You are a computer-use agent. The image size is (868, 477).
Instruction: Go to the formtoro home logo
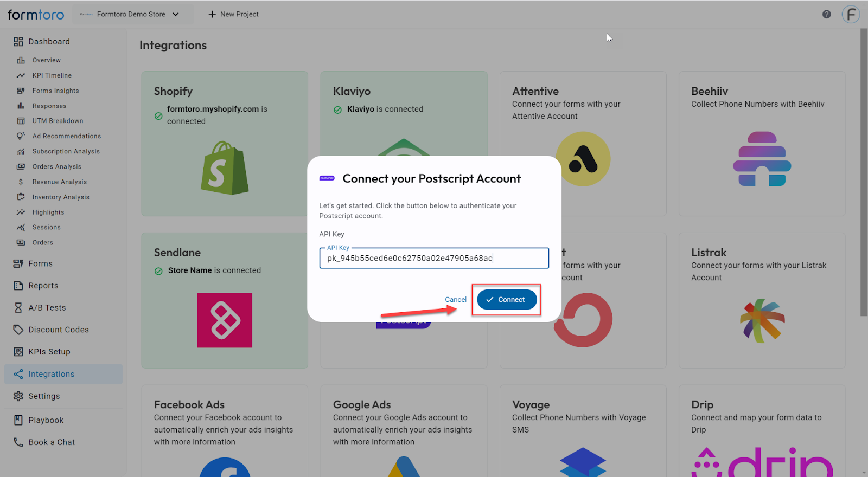pos(36,15)
